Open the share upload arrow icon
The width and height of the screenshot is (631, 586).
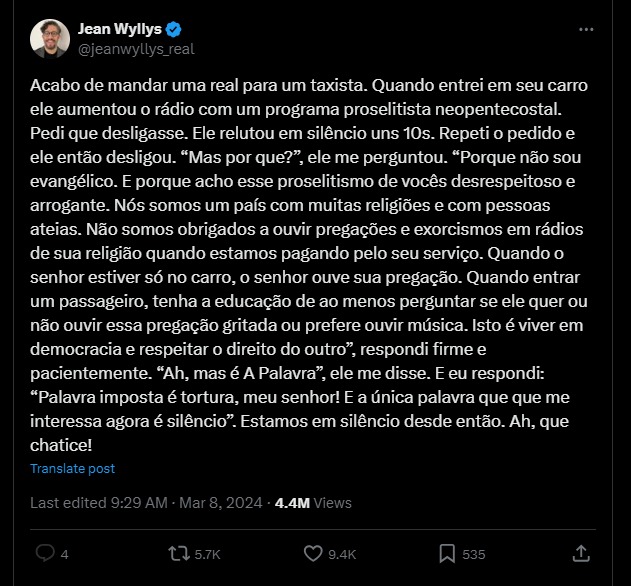tap(581, 553)
